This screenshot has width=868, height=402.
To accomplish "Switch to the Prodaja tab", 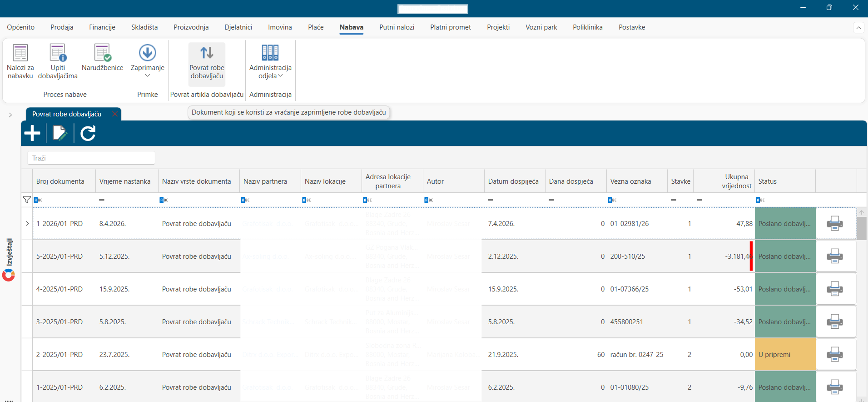I will coord(62,27).
